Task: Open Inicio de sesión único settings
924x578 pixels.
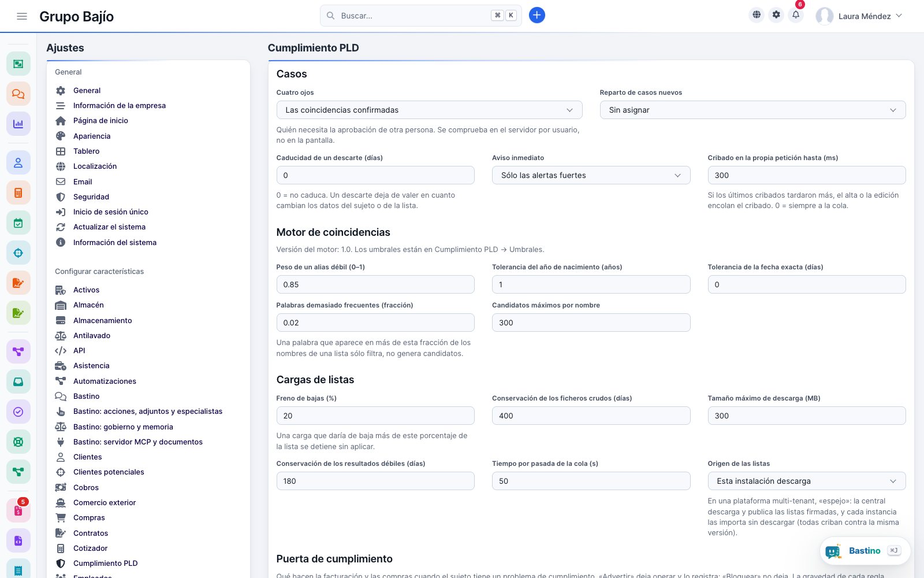Action: (x=110, y=212)
